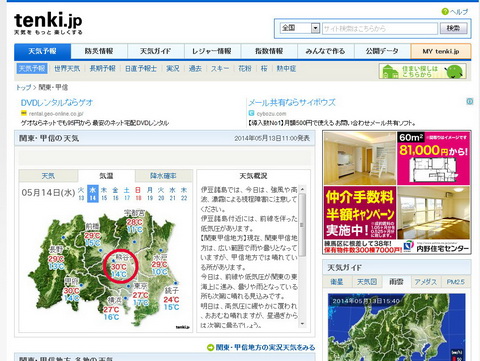Click the green house 住まい探し banner
Screen dimensions: 480x361
pyautogui.click(x=422, y=71)
